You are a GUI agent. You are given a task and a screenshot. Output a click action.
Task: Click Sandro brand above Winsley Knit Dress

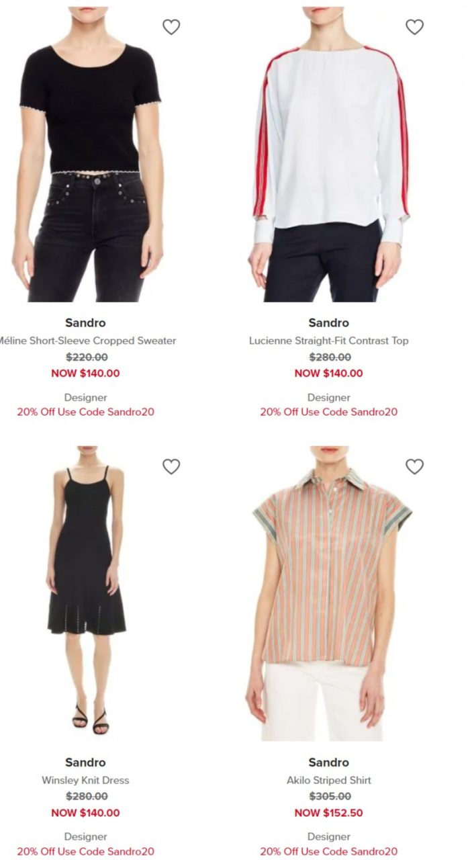click(85, 762)
